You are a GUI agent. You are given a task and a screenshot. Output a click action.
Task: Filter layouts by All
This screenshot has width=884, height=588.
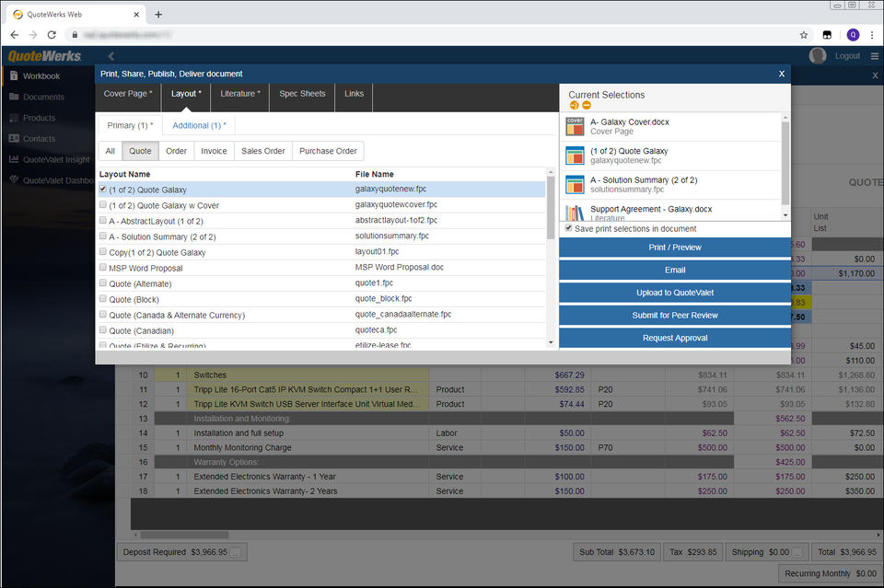[x=110, y=151]
